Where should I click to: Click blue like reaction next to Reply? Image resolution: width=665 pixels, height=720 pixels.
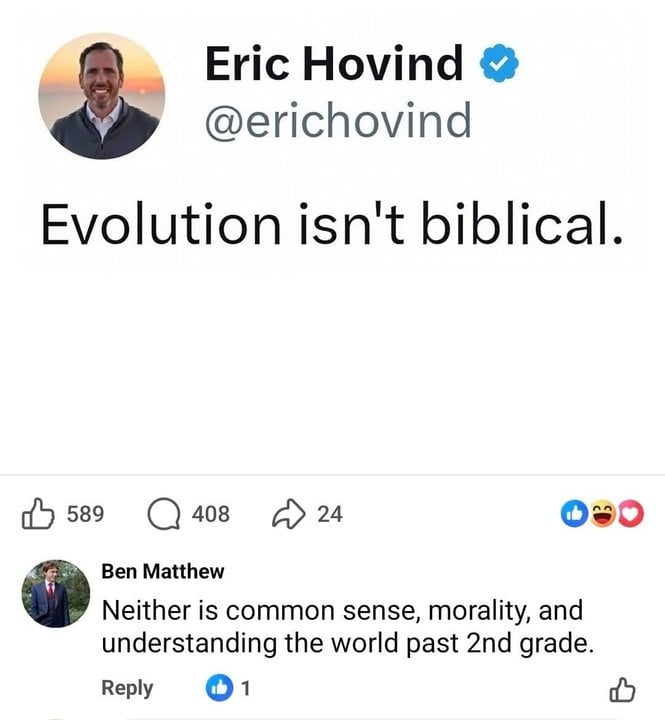(x=218, y=688)
